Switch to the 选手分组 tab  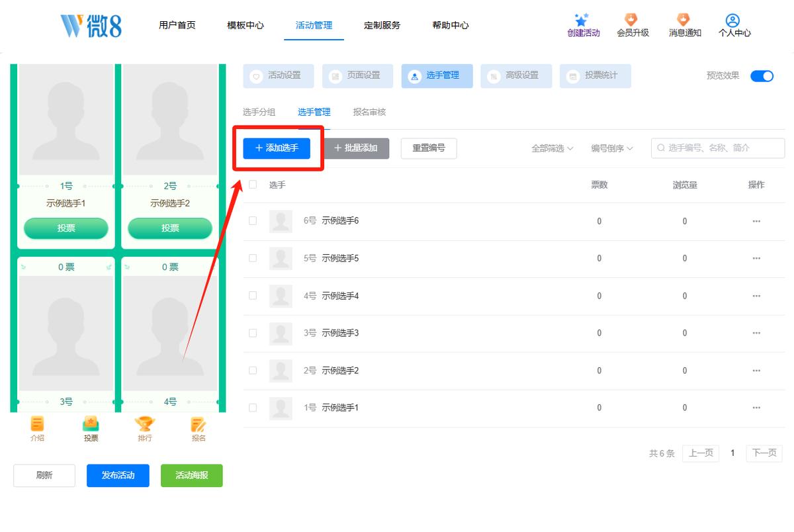259,112
